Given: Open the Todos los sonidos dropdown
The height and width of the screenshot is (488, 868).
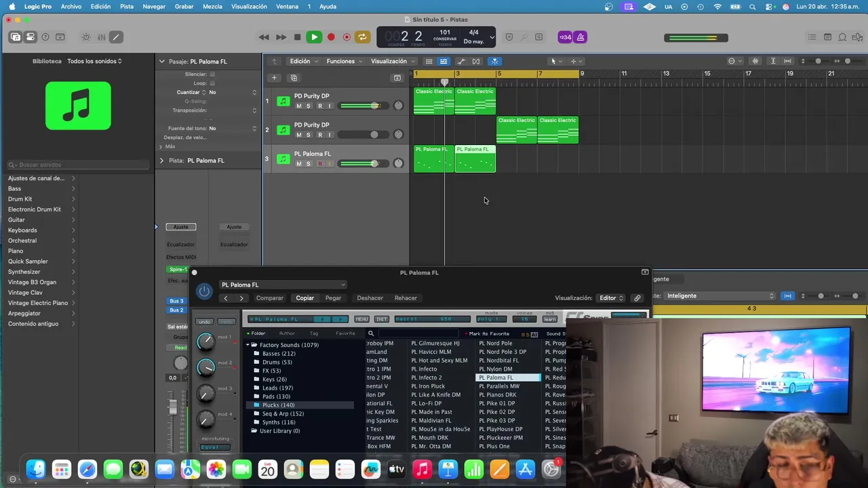Looking at the screenshot, I should pyautogui.click(x=94, y=61).
